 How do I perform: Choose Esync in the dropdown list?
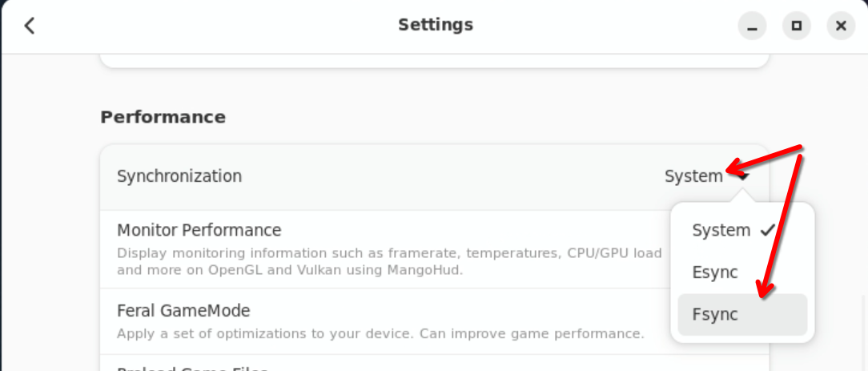click(x=715, y=272)
